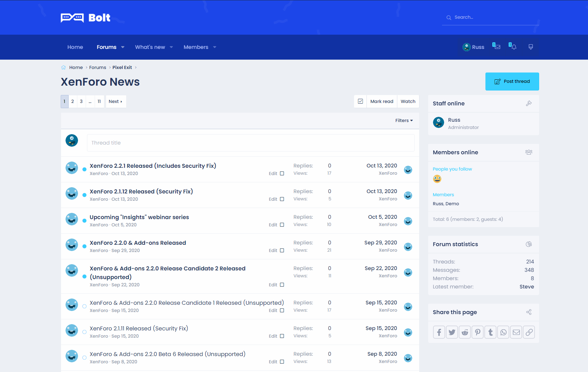The width and height of the screenshot is (588, 372).
Task: Expand the Filters dropdown
Action: [404, 121]
